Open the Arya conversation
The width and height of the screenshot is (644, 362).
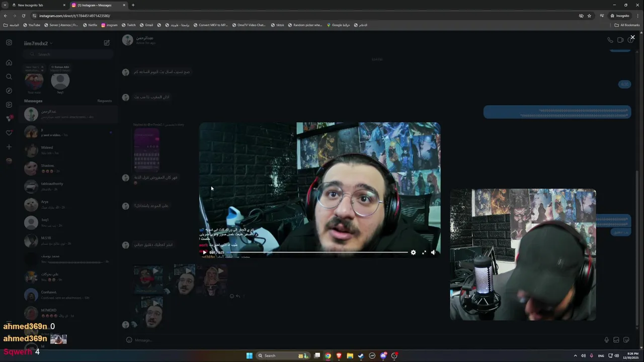pyautogui.click(x=67, y=205)
